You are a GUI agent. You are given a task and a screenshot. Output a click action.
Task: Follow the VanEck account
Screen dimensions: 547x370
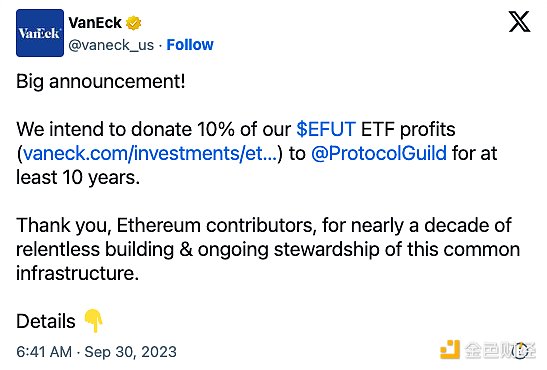(190, 45)
